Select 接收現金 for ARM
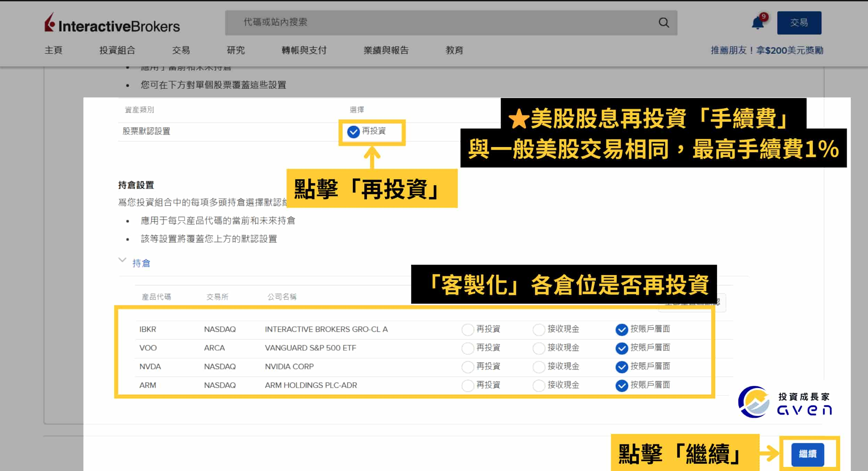The width and height of the screenshot is (868, 471). (539, 385)
